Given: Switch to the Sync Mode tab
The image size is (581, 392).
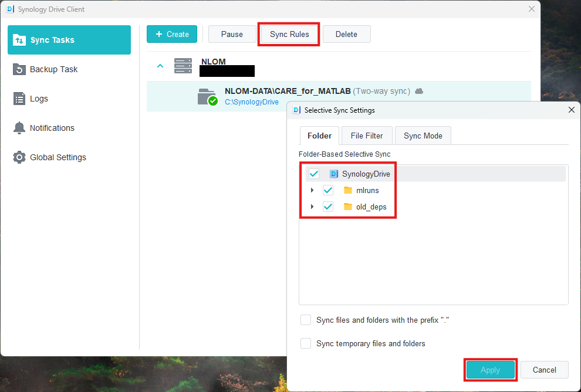Looking at the screenshot, I should pyautogui.click(x=423, y=136).
